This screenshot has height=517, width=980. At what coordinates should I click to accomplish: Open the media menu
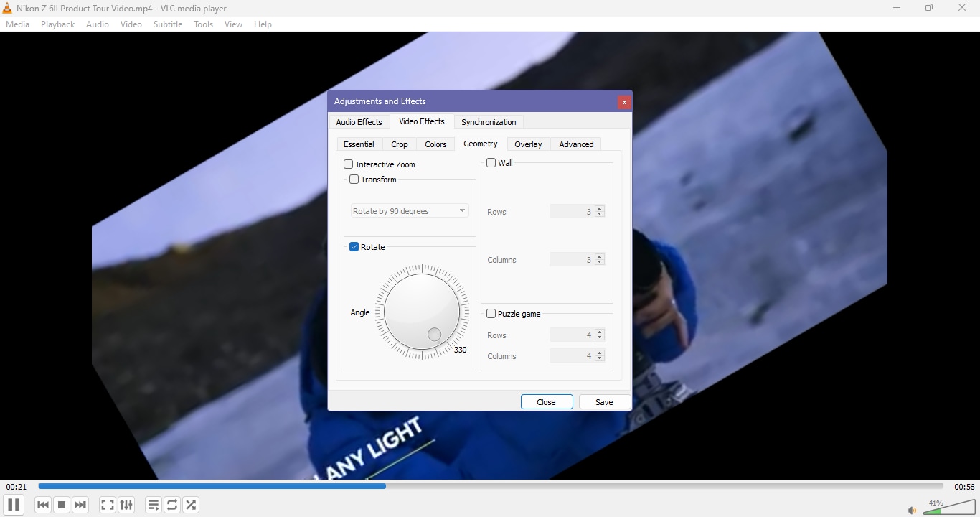(x=18, y=24)
